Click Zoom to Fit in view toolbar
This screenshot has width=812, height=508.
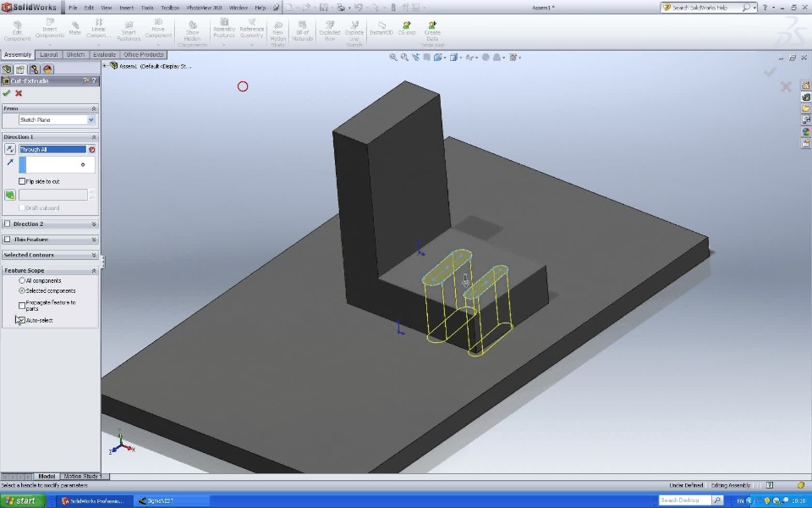[x=393, y=58]
